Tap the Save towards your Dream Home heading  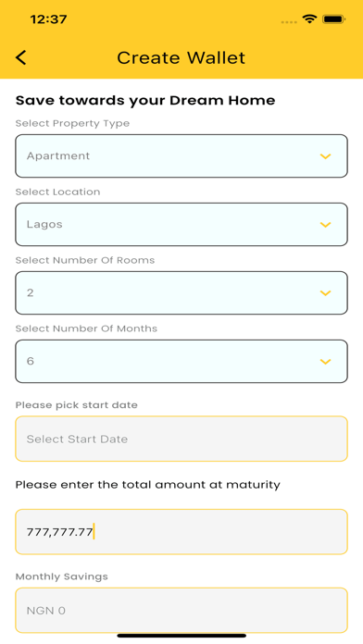point(145,101)
